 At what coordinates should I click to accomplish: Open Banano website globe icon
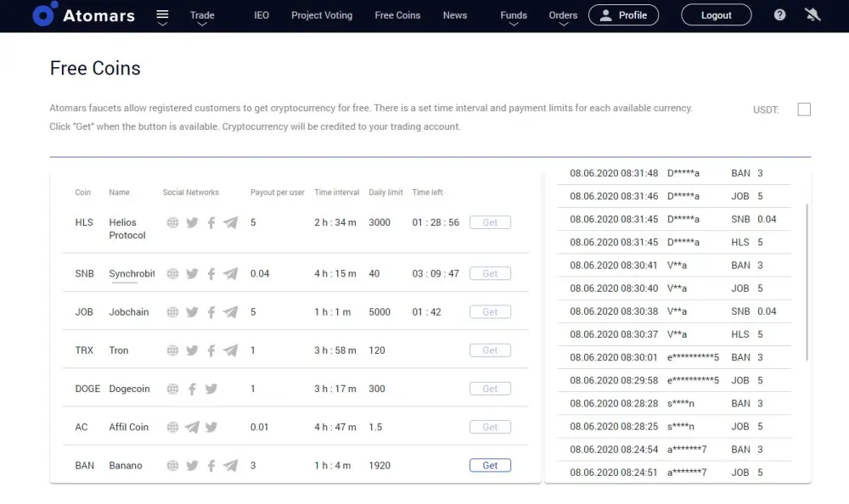pos(172,466)
